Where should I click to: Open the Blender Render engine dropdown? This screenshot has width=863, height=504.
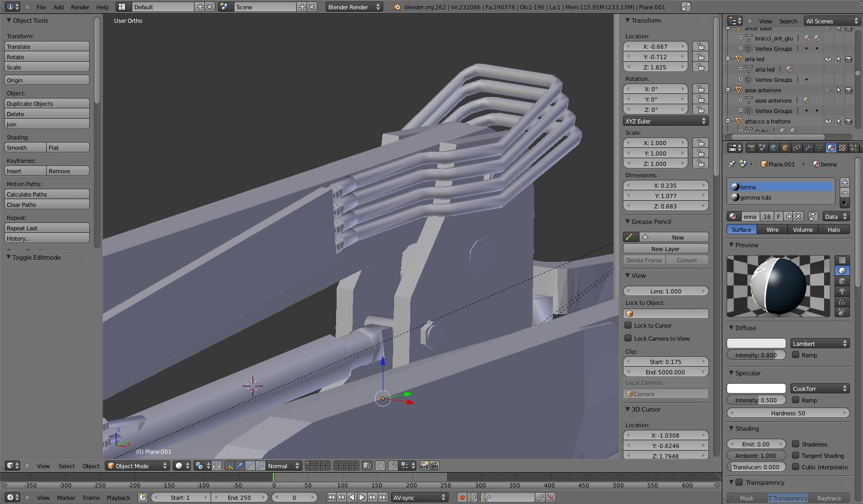354,7
